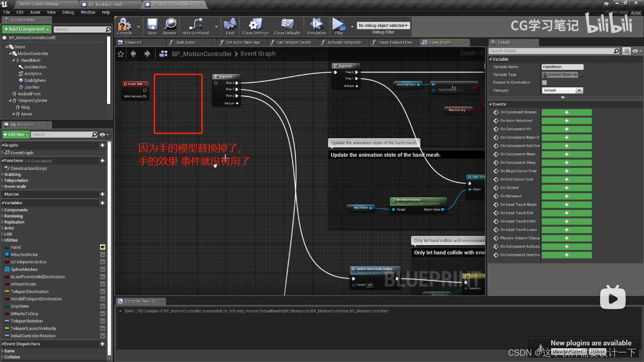Screen dimensions: 644x362
Task: Switch to the Grab Actor tab
Action: point(185,42)
